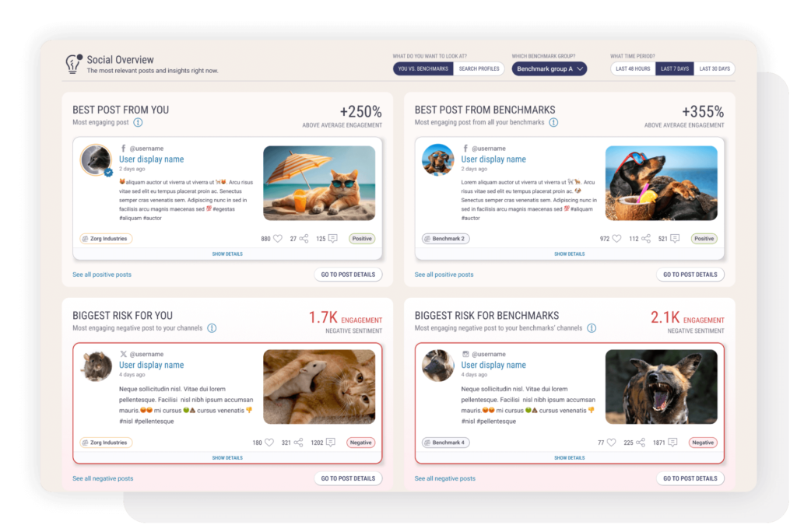This screenshot has height=532, width=797.
Task: Select the Last 30 Days tab
Action: (714, 69)
